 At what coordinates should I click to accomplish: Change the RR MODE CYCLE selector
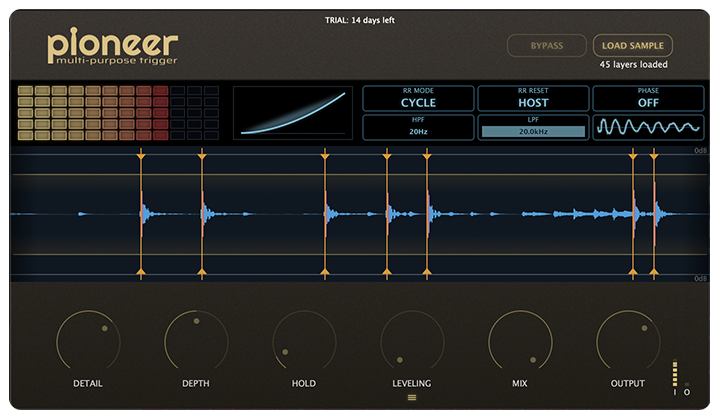(x=418, y=98)
